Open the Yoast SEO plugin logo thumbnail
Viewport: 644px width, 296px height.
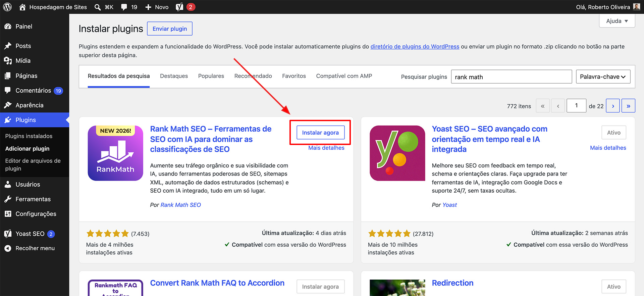(397, 153)
